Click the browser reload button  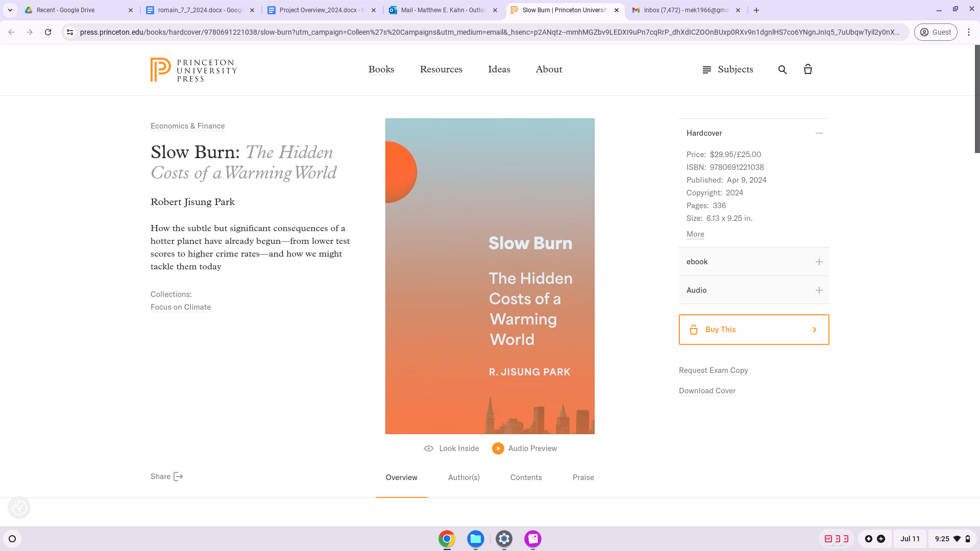point(48,32)
